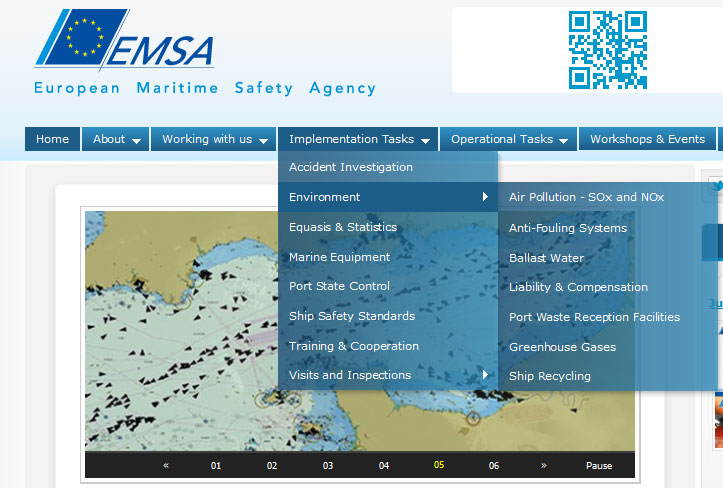The width and height of the screenshot is (723, 488).
Task: Jump to slide 04
Action: point(384,466)
